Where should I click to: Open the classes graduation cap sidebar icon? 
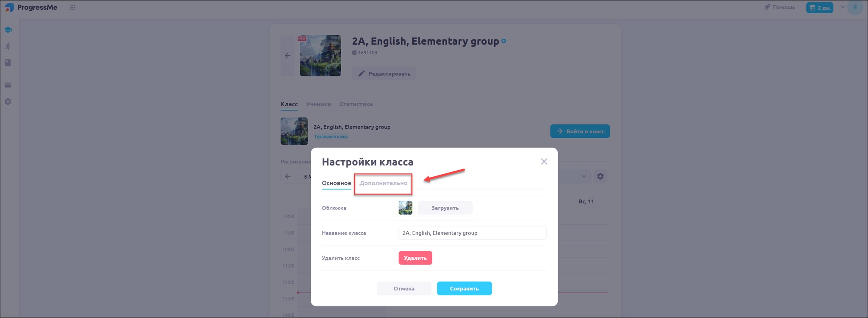tap(8, 30)
